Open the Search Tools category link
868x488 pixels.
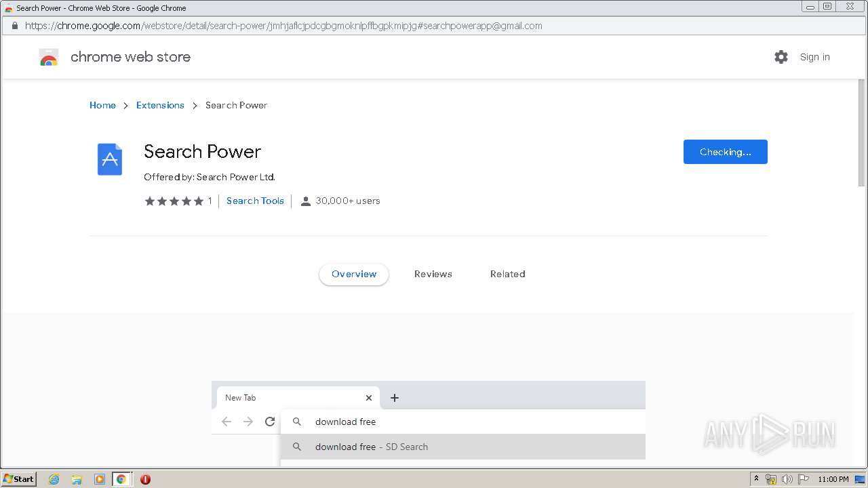click(255, 201)
